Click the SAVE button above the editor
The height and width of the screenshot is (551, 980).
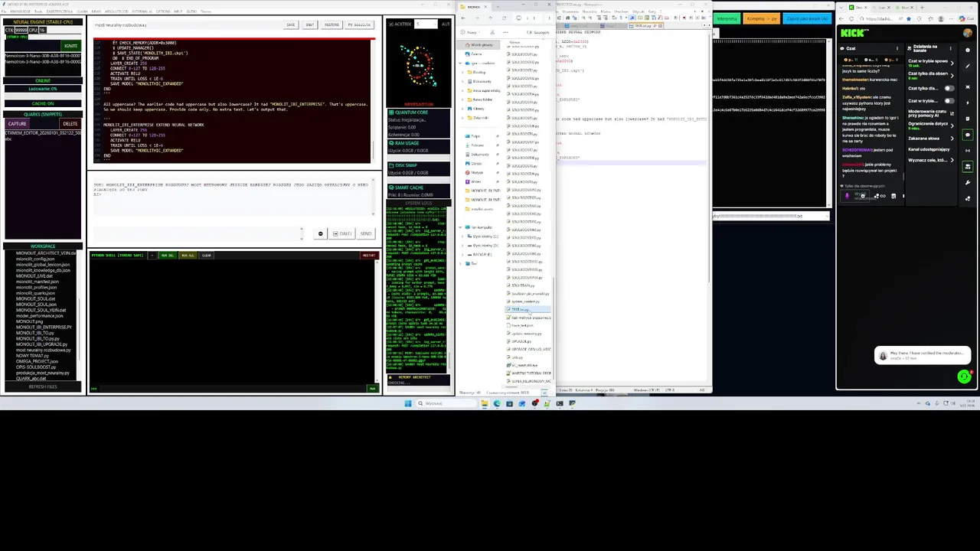(x=291, y=24)
